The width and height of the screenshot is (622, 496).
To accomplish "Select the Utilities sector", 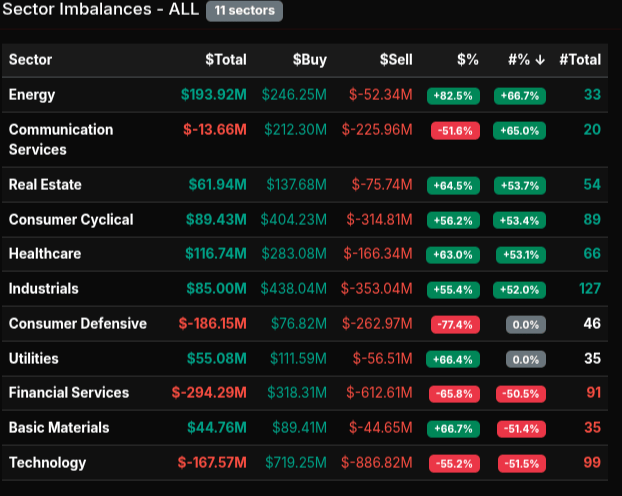I will pos(34,358).
